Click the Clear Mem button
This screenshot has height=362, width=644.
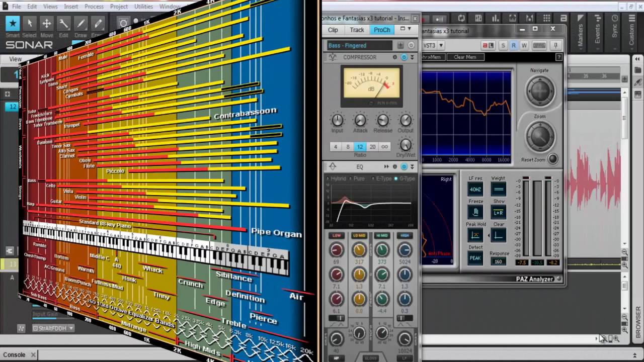[465, 57]
